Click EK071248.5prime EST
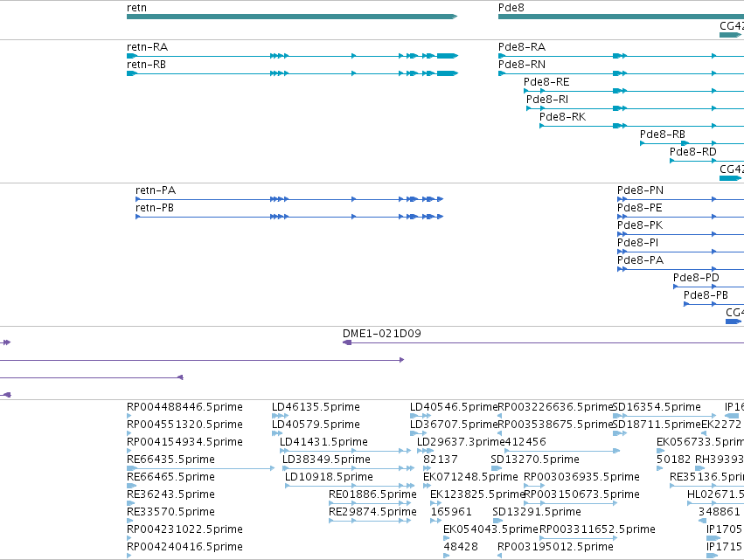Image resolution: width=744 pixels, height=560 pixels. [x=427, y=486]
